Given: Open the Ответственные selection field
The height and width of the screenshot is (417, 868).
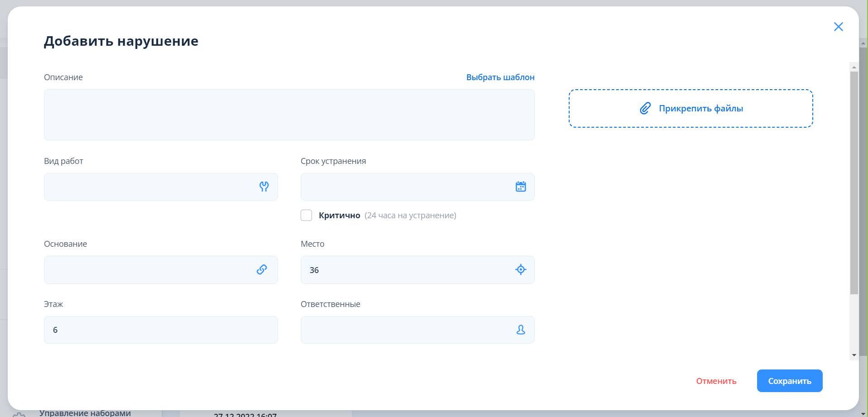Looking at the screenshot, I should coord(405,330).
